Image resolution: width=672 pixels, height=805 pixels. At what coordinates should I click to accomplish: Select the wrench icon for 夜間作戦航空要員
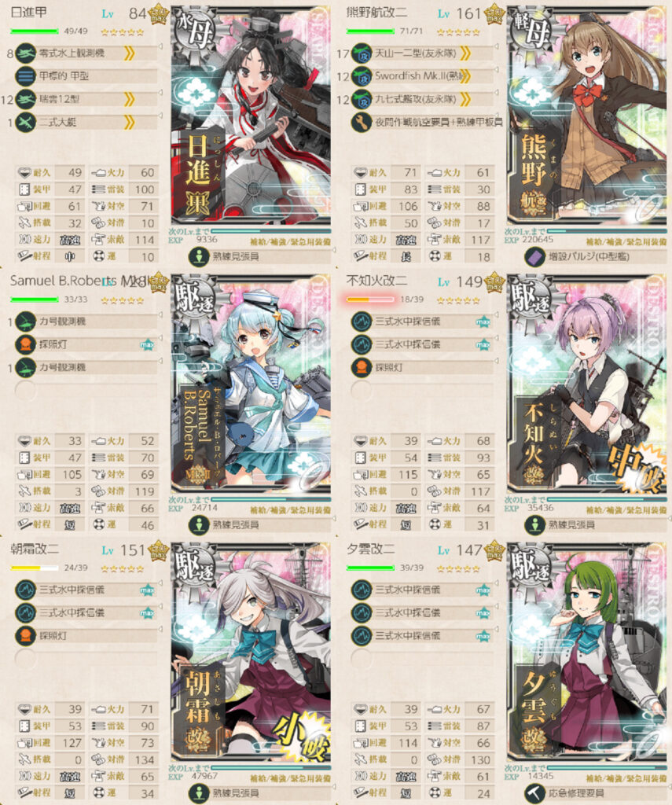[x=361, y=122]
